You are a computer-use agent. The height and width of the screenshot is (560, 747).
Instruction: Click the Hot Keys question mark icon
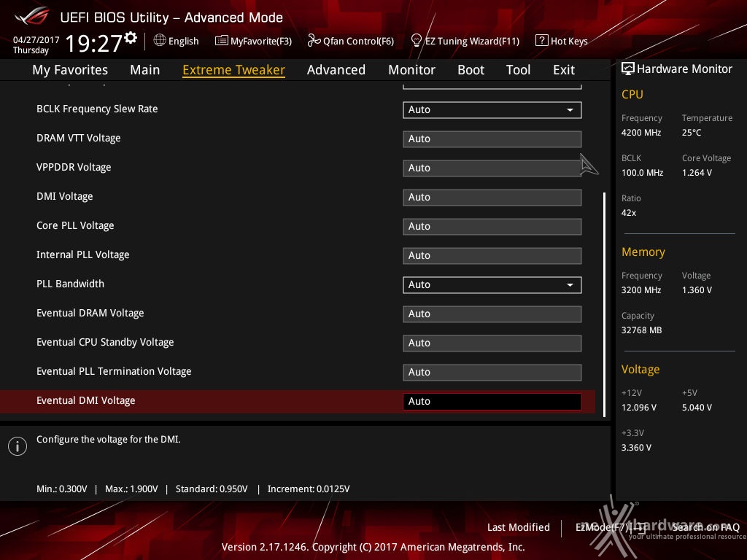[542, 41]
